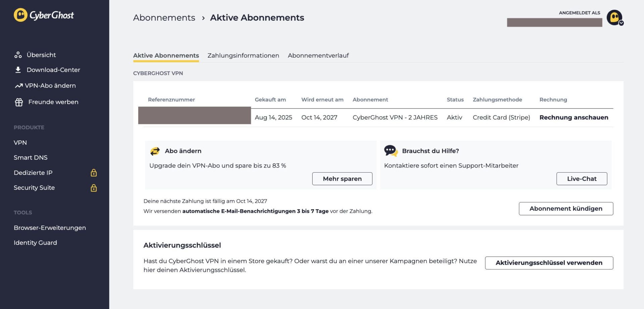The width and height of the screenshot is (644, 309).
Task: Open VPN-Abo ändern in sidebar
Action: click(x=50, y=86)
